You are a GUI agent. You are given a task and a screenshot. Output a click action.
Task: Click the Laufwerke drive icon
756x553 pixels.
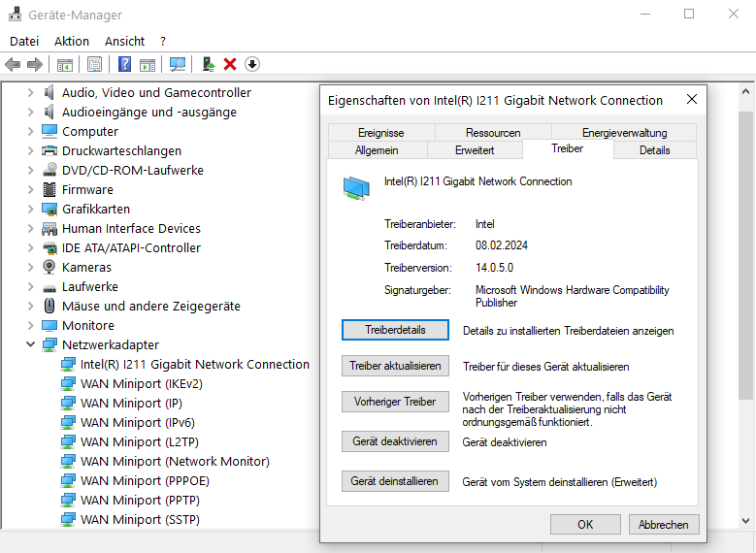49,288
